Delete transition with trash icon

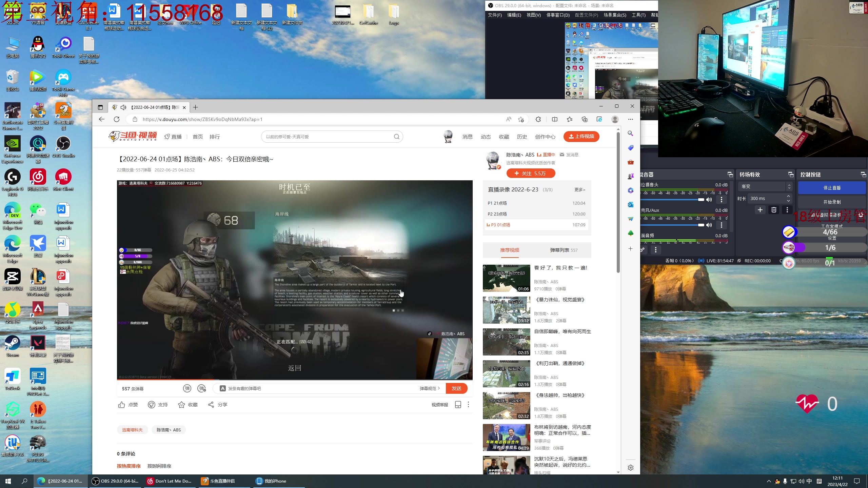(774, 210)
